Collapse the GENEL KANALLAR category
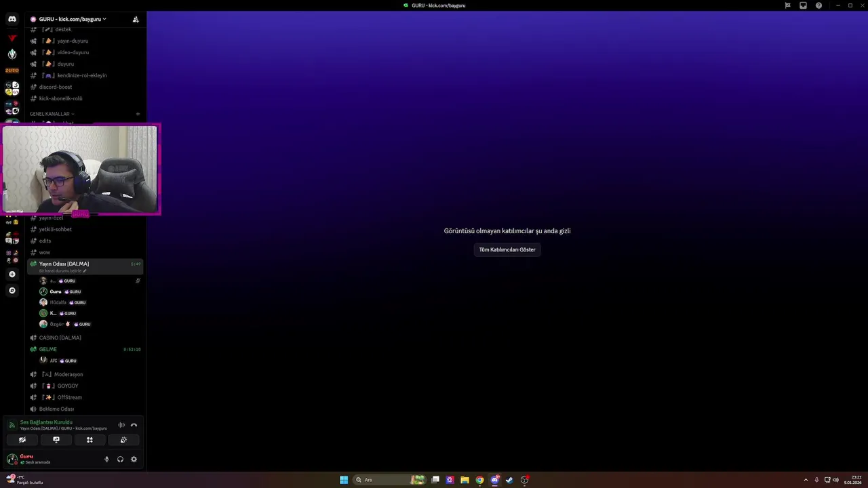The height and width of the screenshot is (488, 868). [x=52, y=114]
